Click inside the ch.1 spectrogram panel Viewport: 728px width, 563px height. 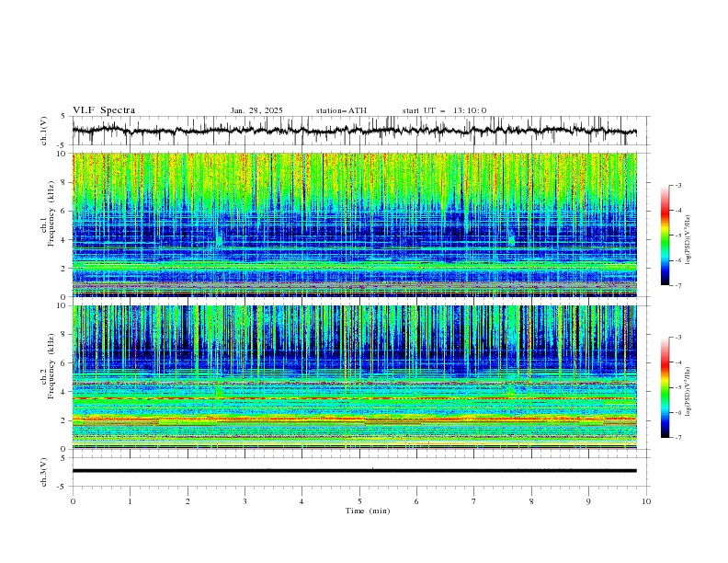354,224
